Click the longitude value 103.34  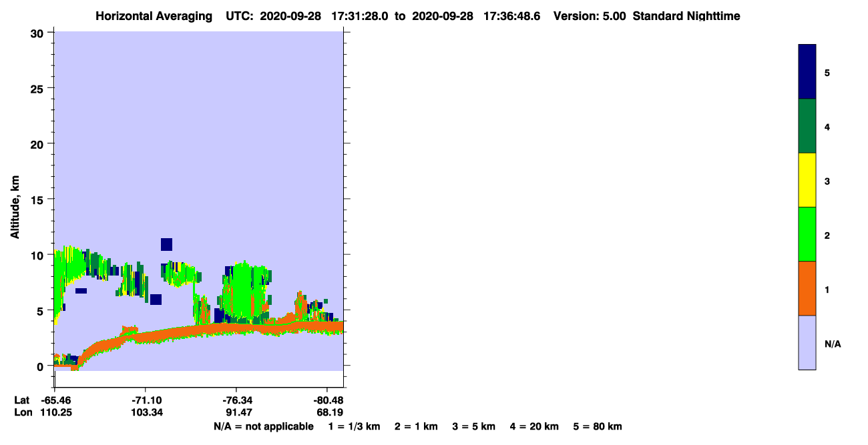(148, 412)
